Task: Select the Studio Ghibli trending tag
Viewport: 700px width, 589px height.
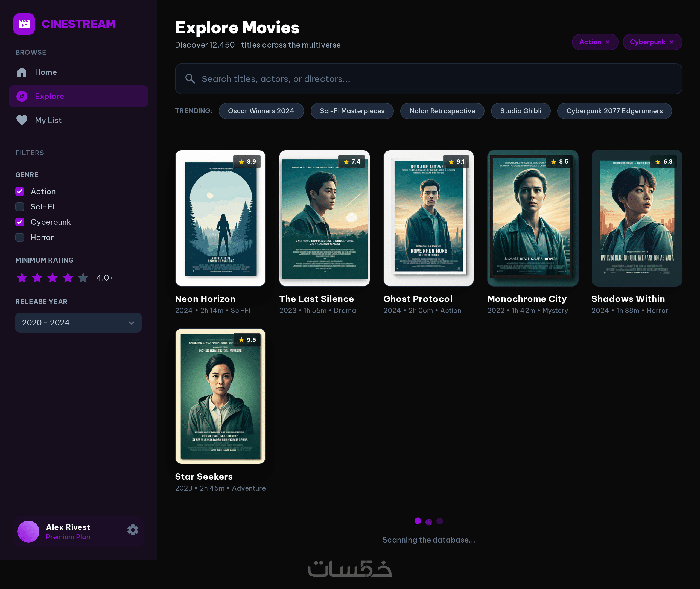Action: click(520, 111)
